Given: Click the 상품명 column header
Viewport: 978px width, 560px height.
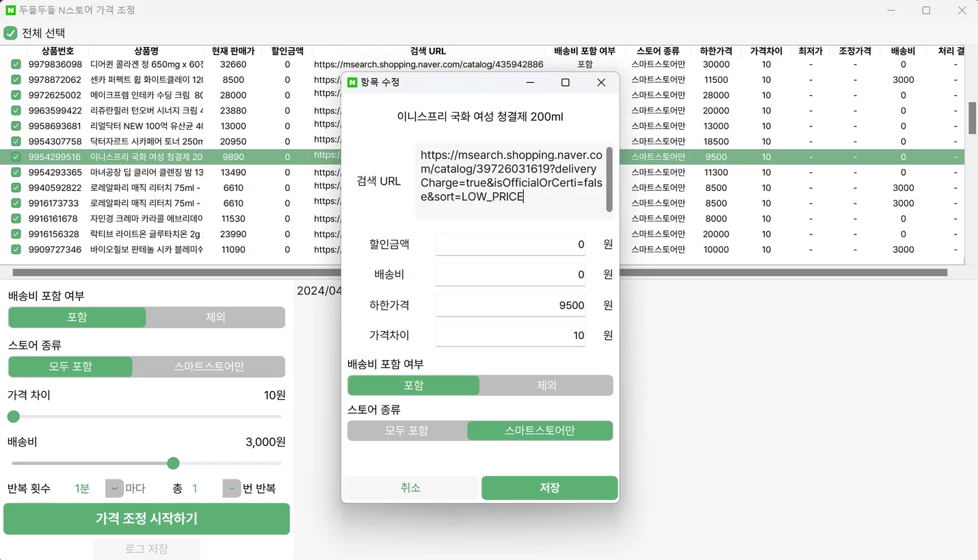Looking at the screenshot, I should click(146, 51).
